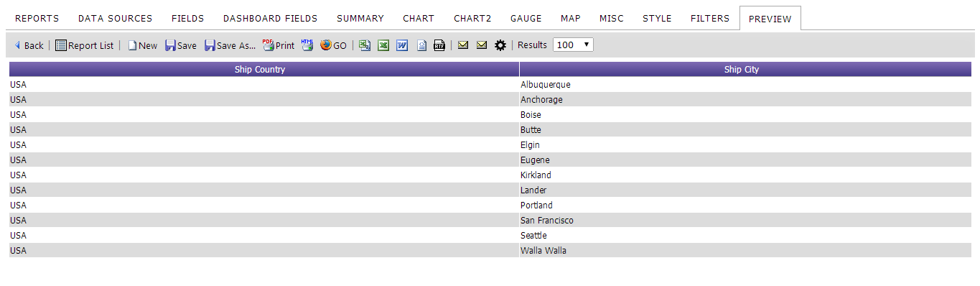
Task: Open the Results count dropdown
Action: [573, 45]
